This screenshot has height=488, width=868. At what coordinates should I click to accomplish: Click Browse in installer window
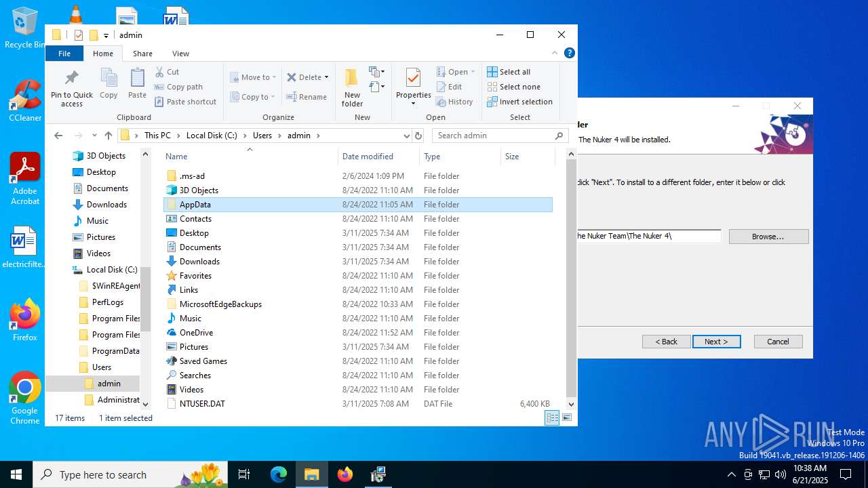pos(768,237)
